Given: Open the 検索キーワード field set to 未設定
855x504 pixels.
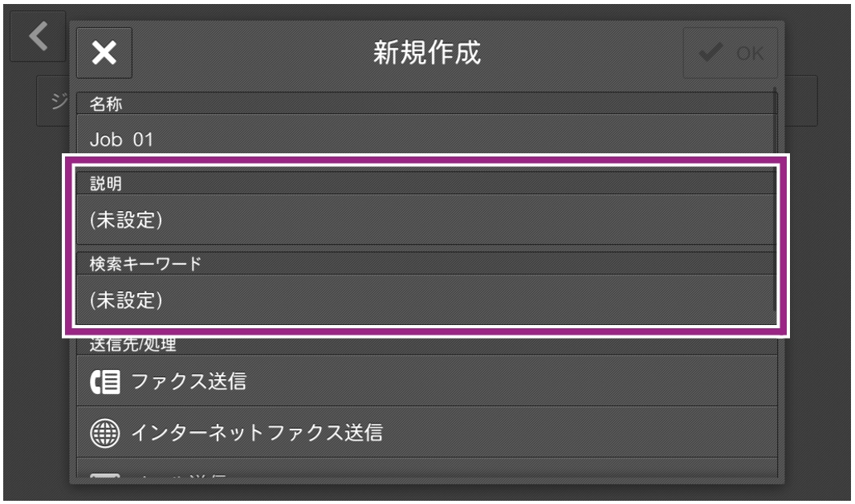Looking at the screenshot, I should pos(425,300).
